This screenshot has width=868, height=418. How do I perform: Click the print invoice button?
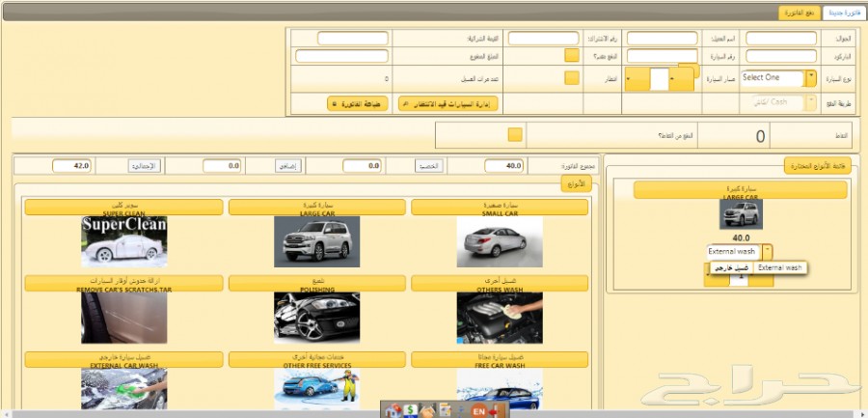tap(357, 103)
